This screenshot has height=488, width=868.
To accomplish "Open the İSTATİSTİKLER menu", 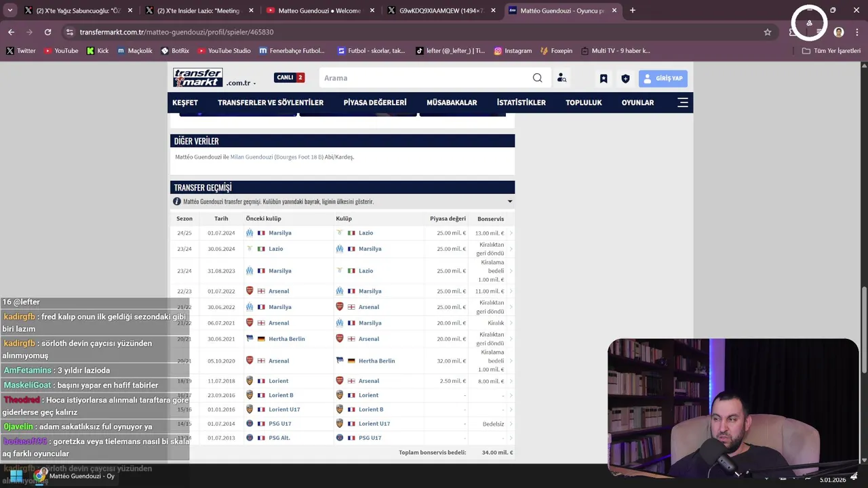I will 521,102.
